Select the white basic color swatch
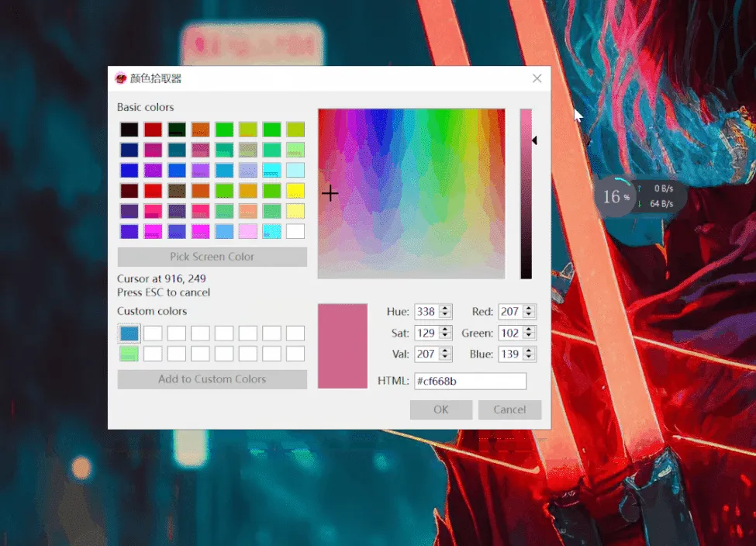The image size is (756, 546). click(295, 231)
